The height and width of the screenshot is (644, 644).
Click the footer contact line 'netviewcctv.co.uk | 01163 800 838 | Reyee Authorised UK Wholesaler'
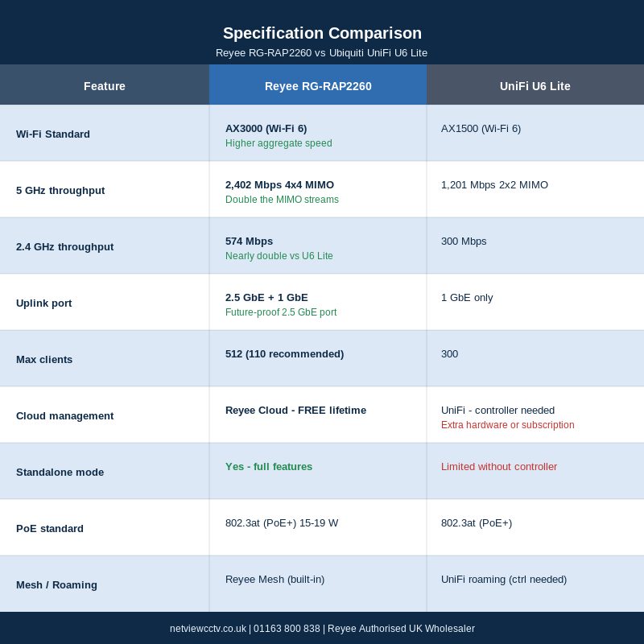pyautogui.click(x=323, y=629)
